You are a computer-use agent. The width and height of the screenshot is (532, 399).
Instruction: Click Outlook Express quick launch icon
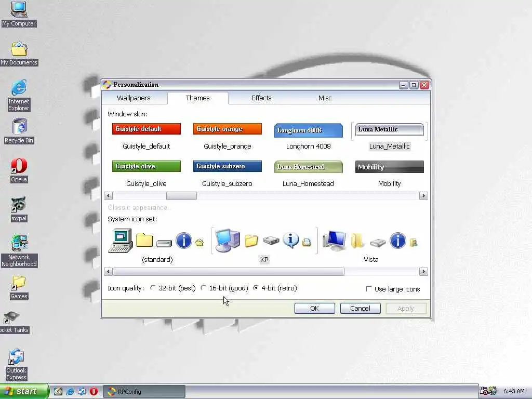tap(82, 391)
